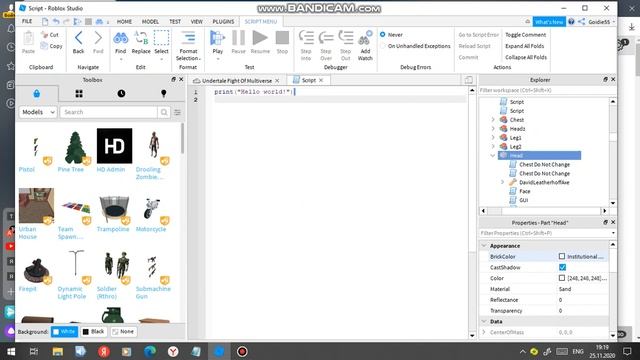640x360 pixels.
Task: Click the share icon near username
Action: point(582,22)
